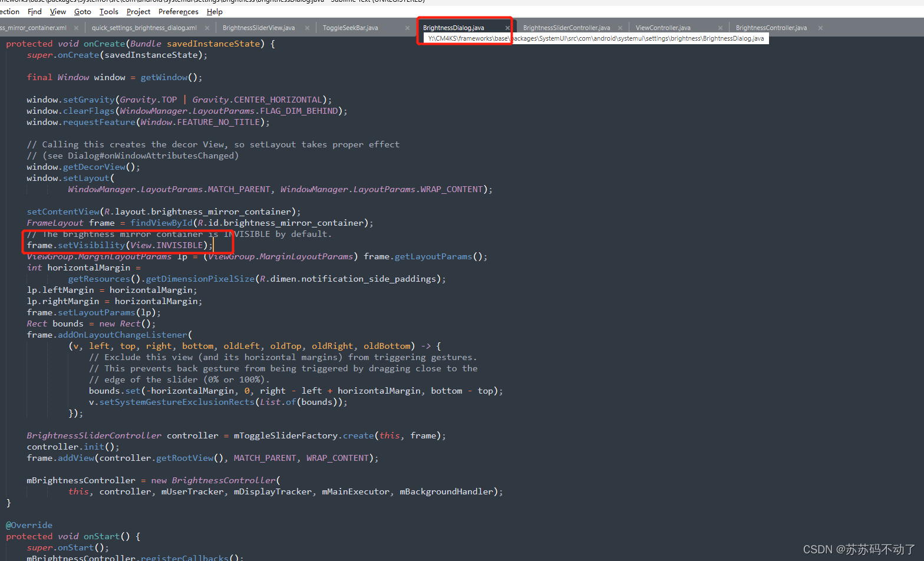Click 'FEATURE_NO_TITLE' in requestFeature line
This screenshot has width=924, height=561.
[x=219, y=122]
